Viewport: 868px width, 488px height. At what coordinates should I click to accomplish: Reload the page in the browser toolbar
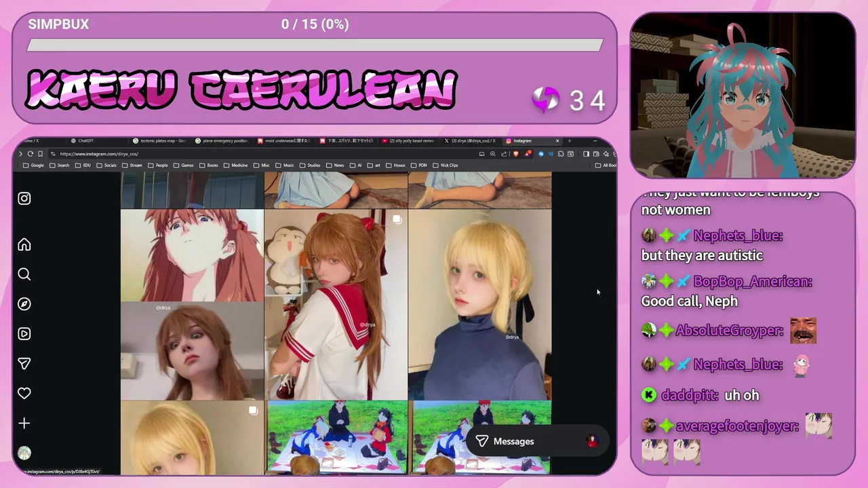pyautogui.click(x=30, y=154)
